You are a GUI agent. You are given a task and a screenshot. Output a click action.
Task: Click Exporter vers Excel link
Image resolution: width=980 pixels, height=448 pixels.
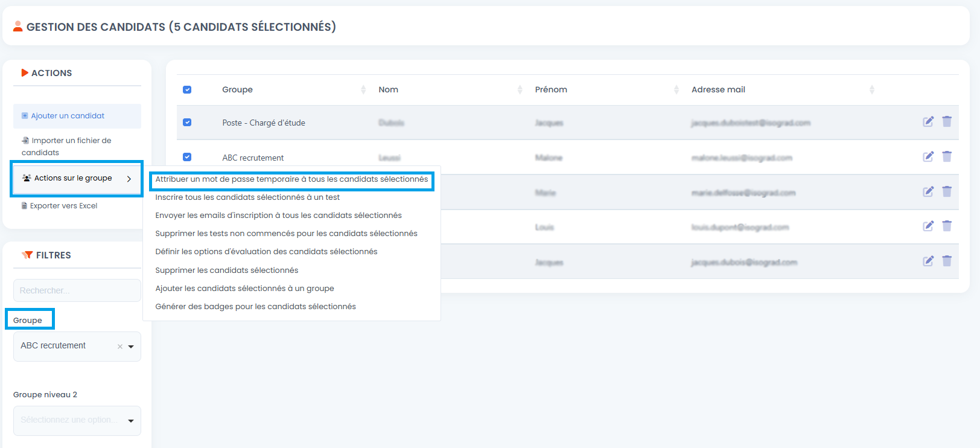coord(59,206)
